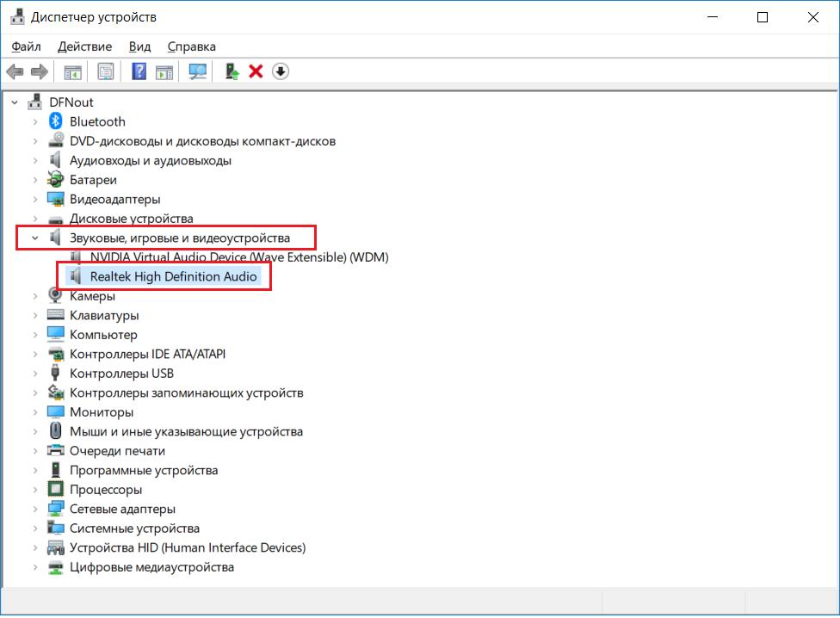
Task: Expand the Bluetooth category
Action: pos(35,121)
